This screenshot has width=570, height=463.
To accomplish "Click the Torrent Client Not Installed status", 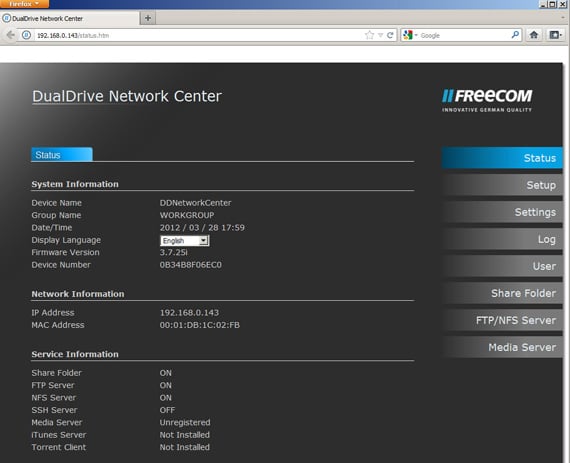I will [185, 447].
